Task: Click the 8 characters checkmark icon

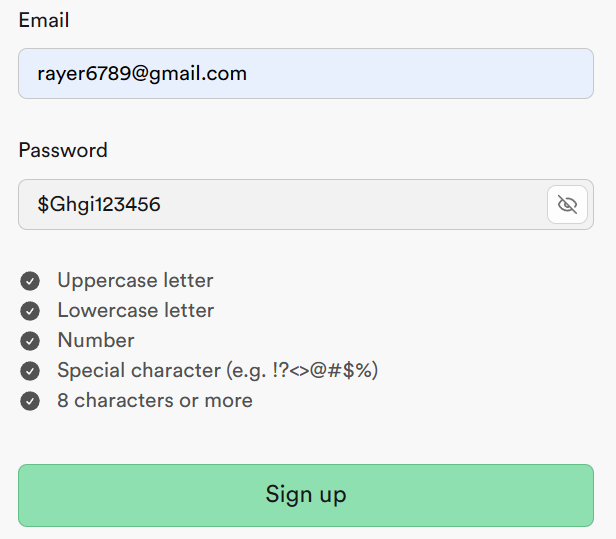Action: pyautogui.click(x=30, y=401)
